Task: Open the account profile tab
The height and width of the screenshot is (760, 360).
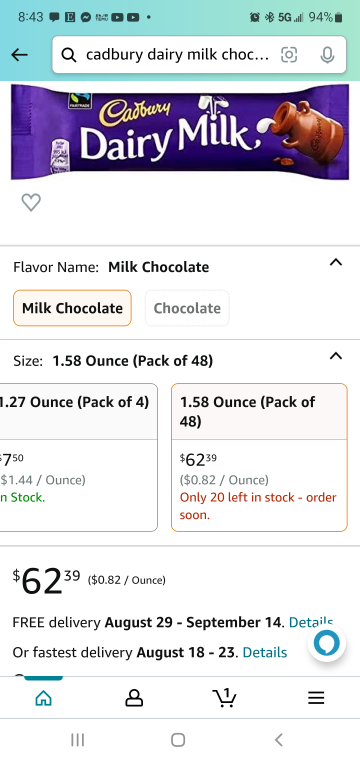Action: coord(134,697)
